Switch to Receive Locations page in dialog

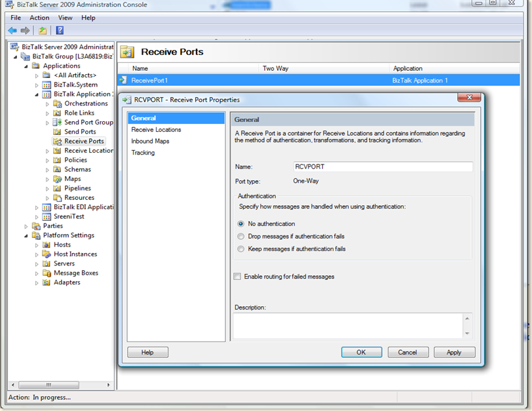click(x=156, y=130)
